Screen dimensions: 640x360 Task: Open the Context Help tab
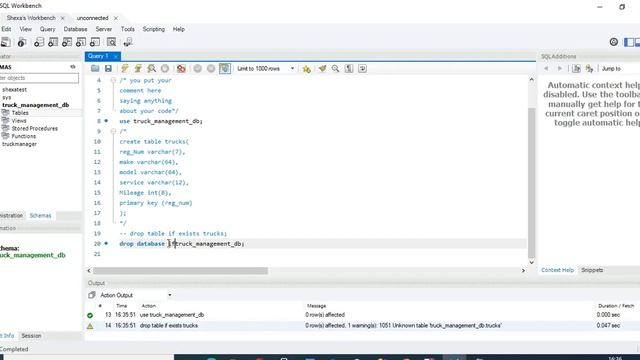(x=558, y=270)
